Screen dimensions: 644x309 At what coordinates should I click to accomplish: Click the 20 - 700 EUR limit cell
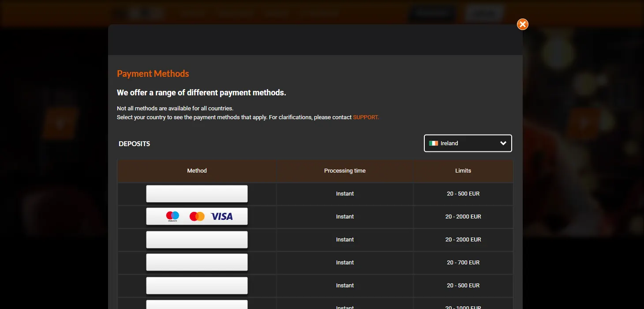pyautogui.click(x=463, y=262)
